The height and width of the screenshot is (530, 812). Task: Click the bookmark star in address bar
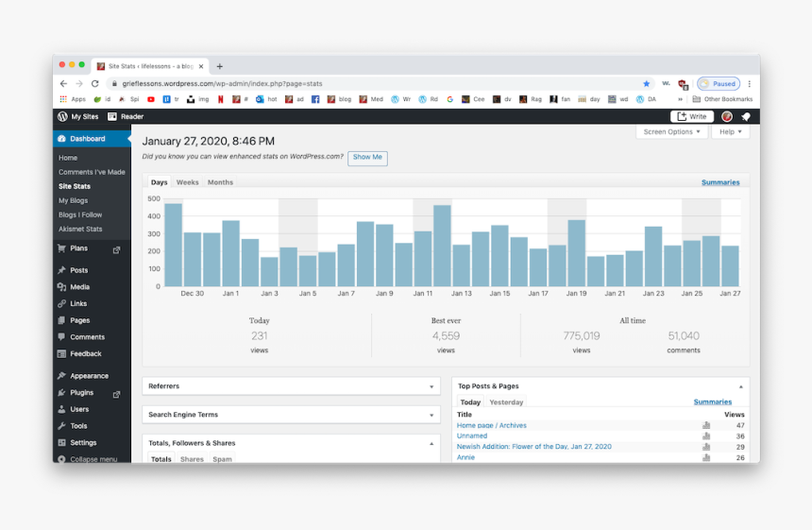647,84
